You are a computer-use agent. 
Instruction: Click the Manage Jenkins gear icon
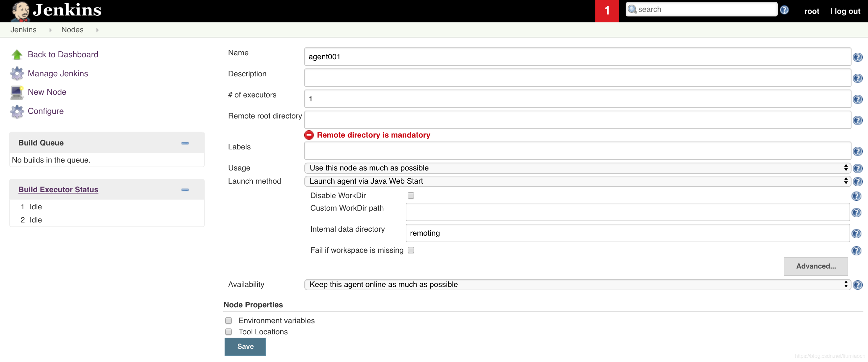(17, 73)
